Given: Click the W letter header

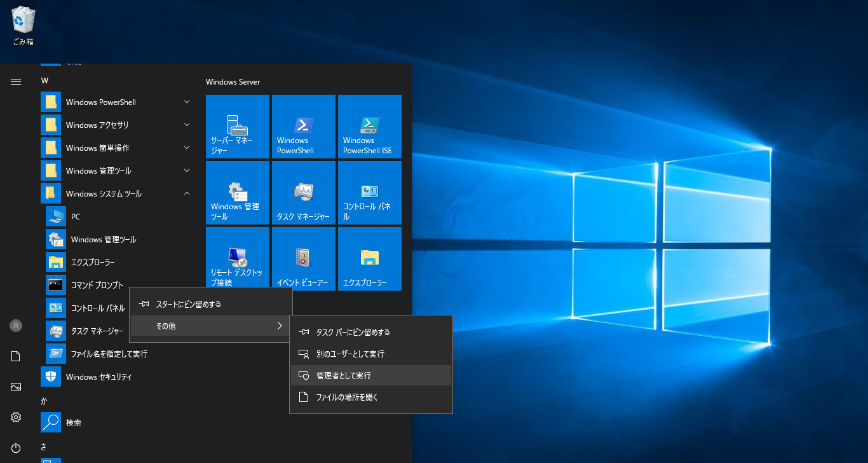Looking at the screenshot, I should click(x=44, y=81).
